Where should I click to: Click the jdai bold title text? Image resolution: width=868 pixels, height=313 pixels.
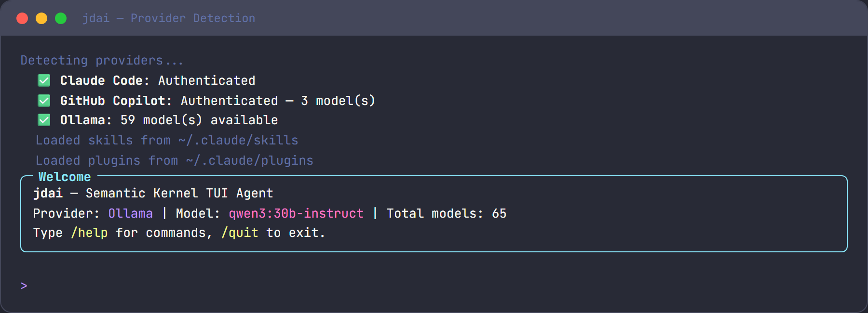48,193
